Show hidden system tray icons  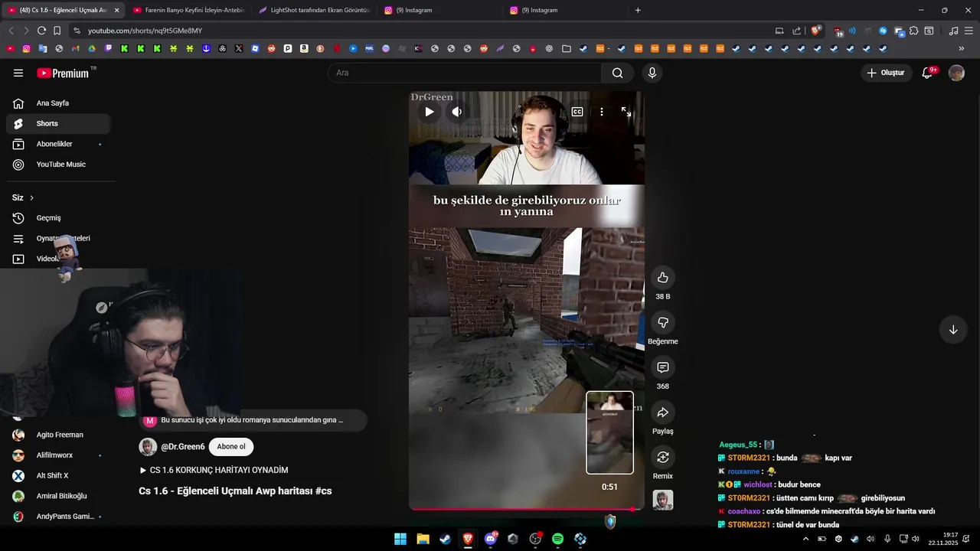coord(805,539)
